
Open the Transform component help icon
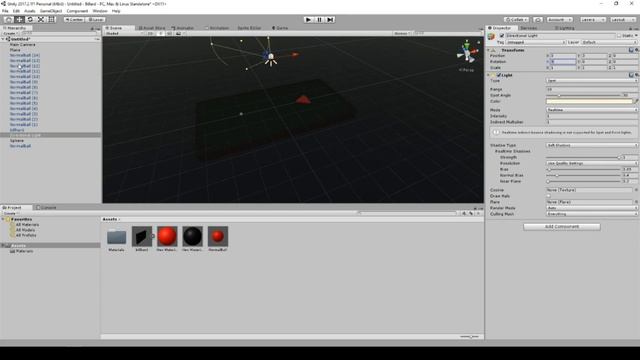631,50
